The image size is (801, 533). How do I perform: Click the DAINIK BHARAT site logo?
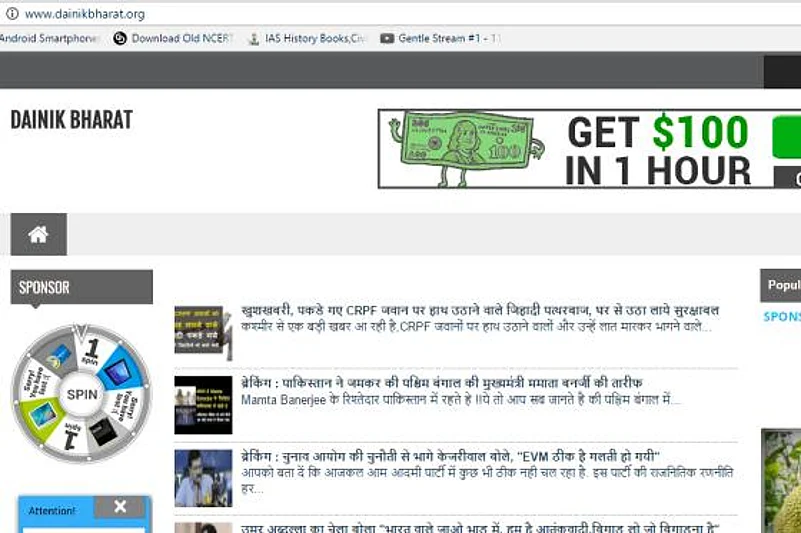pos(71,120)
